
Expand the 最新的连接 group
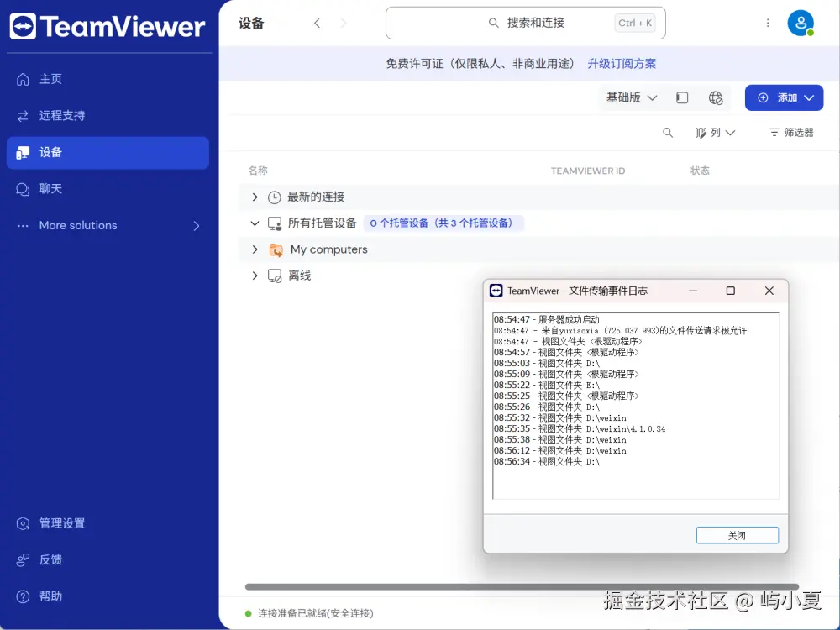click(x=255, y=197)
